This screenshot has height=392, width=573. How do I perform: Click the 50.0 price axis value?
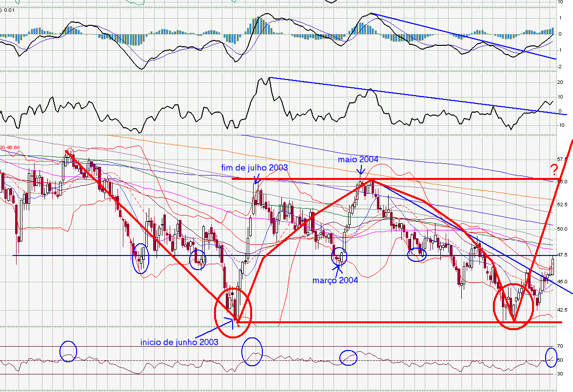coord(563,229)
